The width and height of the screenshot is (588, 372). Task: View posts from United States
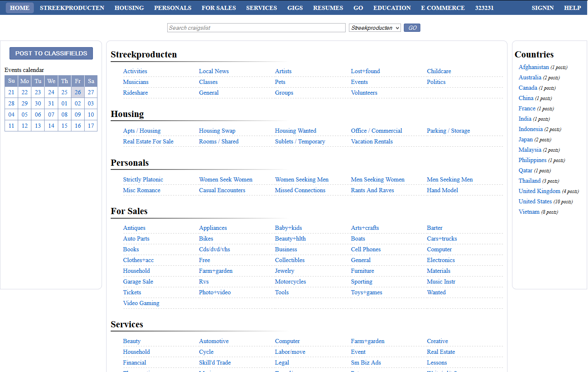pos(535,201)
